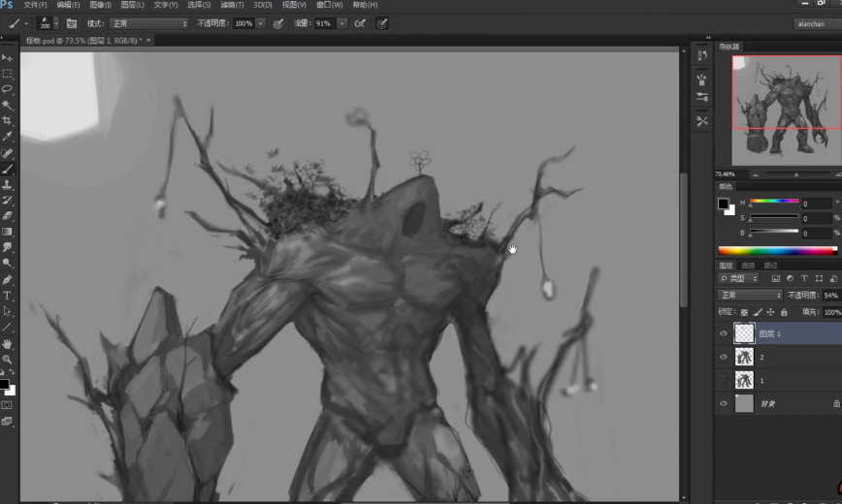Image resolution: width=842 pixels, height=504 pixels.
Task: Select the Brush tool in toolbox
Action: (7, 169)
